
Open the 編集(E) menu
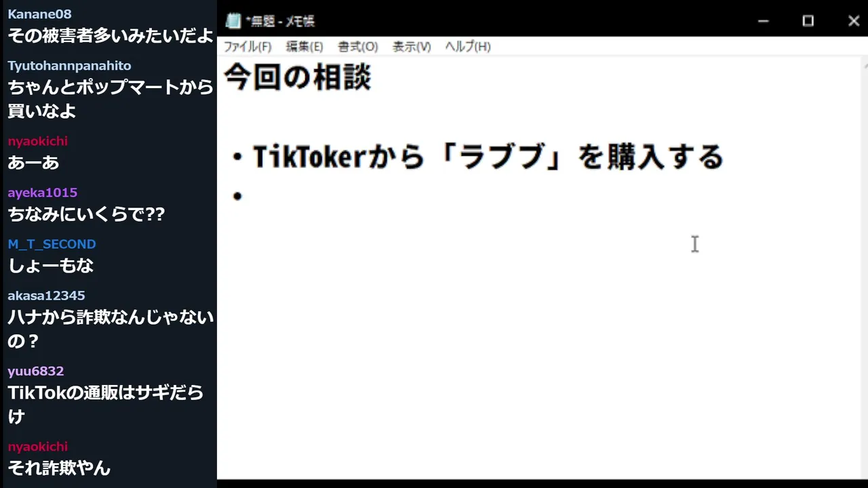pyautogui.click(x=304, y=46)
